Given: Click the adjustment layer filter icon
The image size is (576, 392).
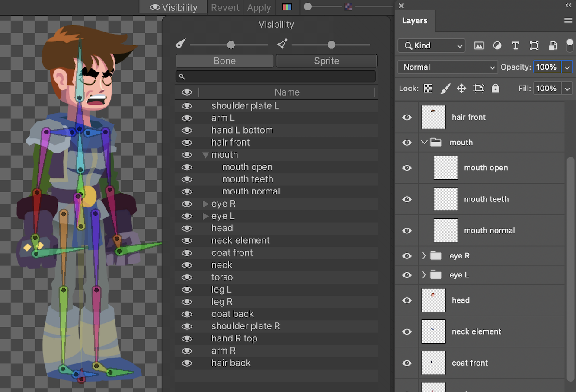Looking at the screenshot, I should [497, 46].
